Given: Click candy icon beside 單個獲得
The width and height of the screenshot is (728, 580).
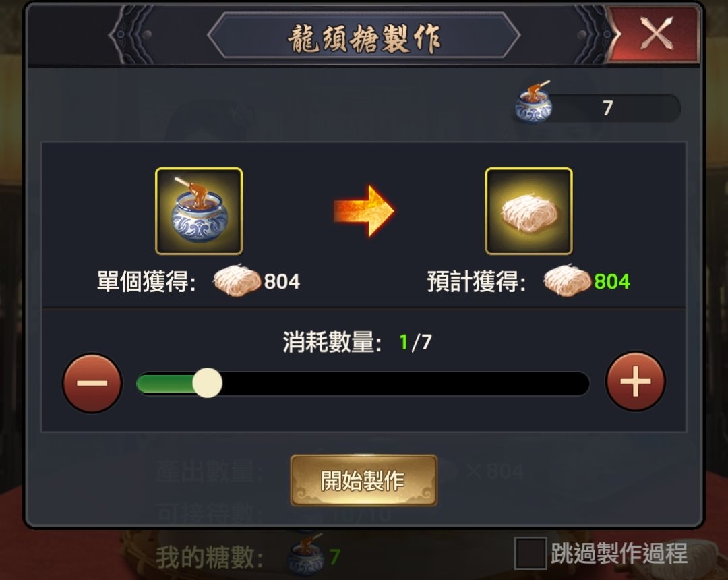Looking at the screenshot, I should coord(237,281).
